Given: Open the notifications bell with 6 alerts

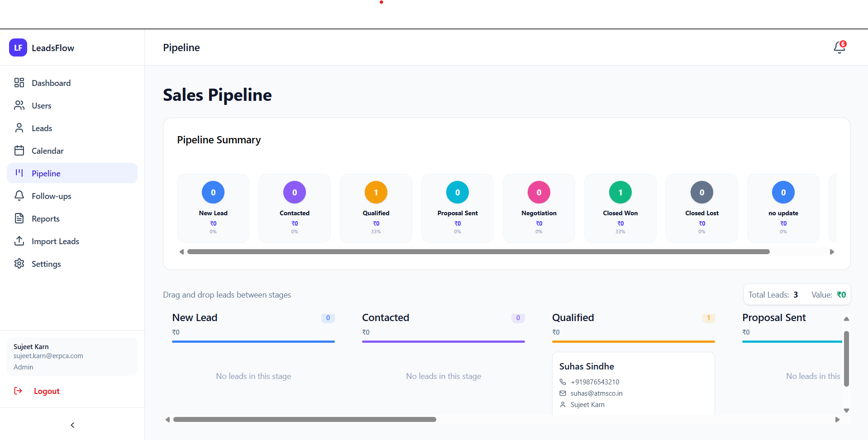Looking at the screenshot, I should 839,47.
